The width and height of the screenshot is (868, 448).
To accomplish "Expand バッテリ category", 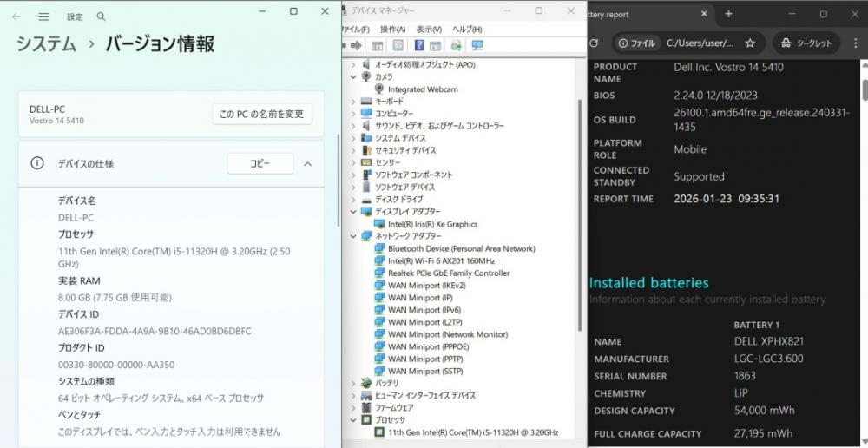I will pyautogui.click(x=354, y=383).
